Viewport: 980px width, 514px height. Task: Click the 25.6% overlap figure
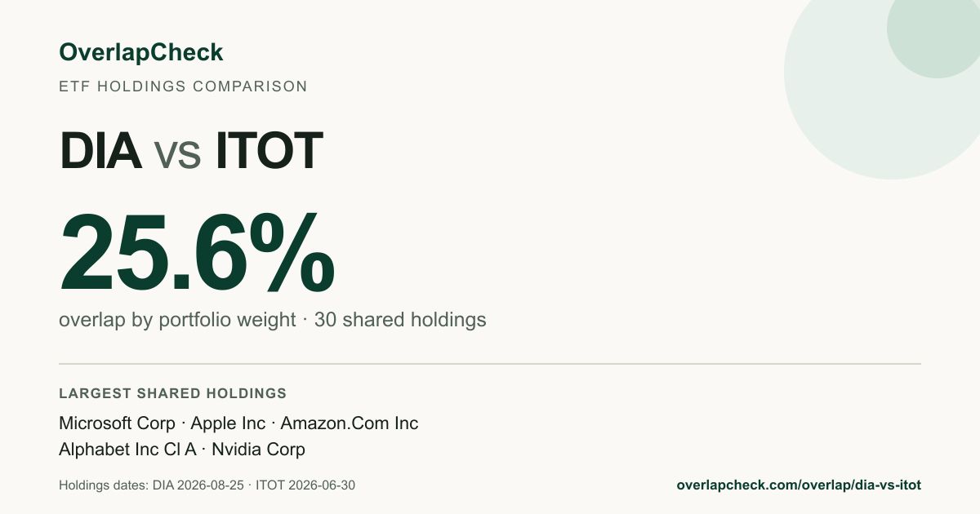point(197,252)
